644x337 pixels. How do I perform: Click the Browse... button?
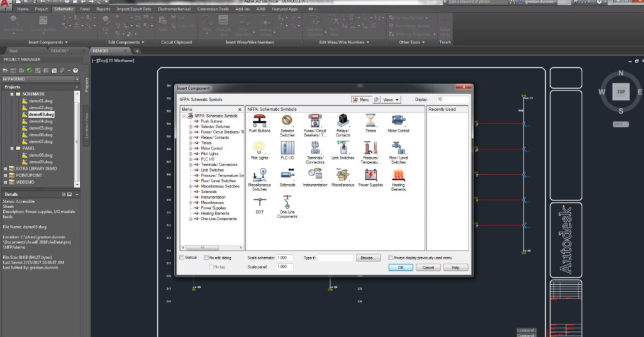(368, 258)
